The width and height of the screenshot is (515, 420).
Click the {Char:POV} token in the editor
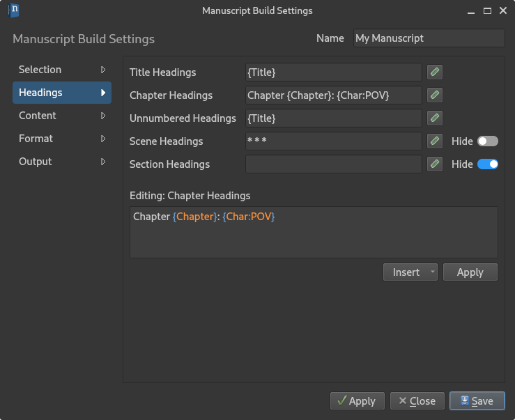249,217
